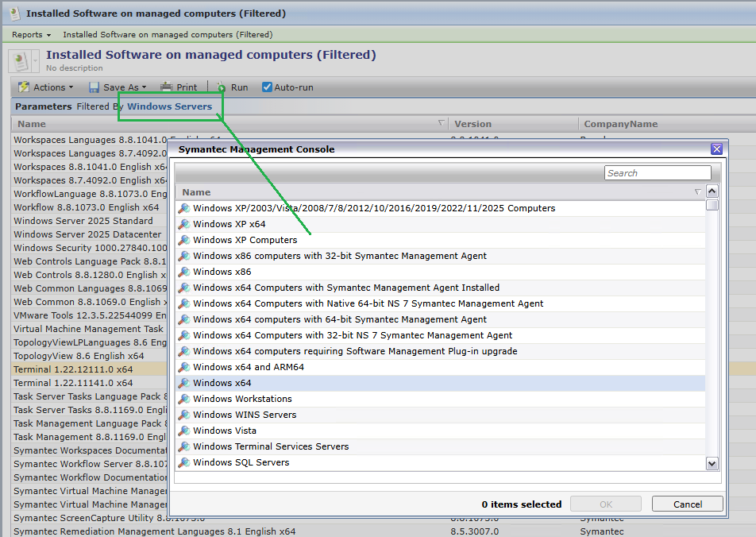Image resolution: width=756 pixels, height=537 pixels.
Task: Click the Cancel button
Action: pos(687,504)
